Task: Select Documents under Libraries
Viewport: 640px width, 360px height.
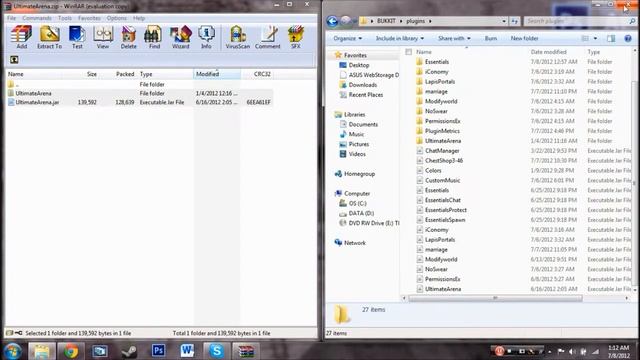Action: [x=359, y=124]
